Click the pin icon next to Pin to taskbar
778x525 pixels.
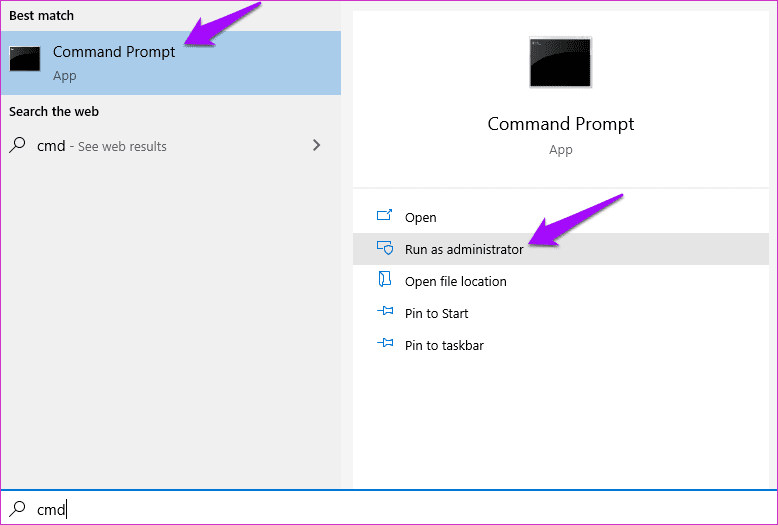[x=385, y=343]
